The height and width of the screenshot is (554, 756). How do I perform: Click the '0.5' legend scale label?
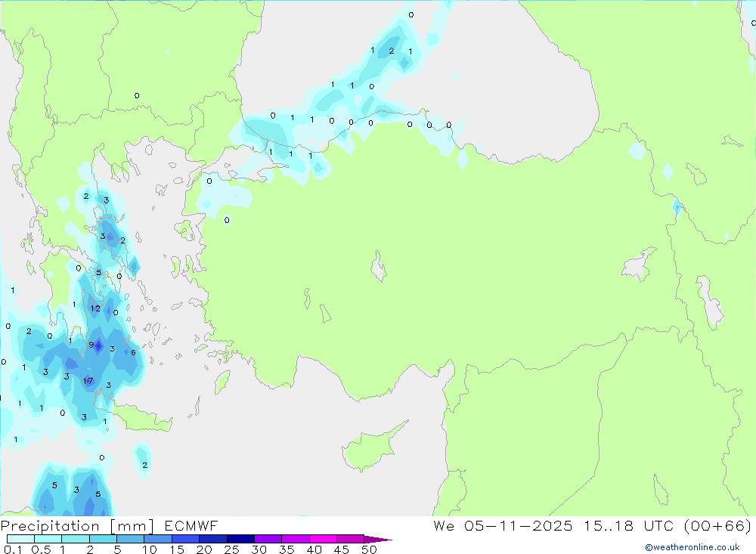[41, 549]
